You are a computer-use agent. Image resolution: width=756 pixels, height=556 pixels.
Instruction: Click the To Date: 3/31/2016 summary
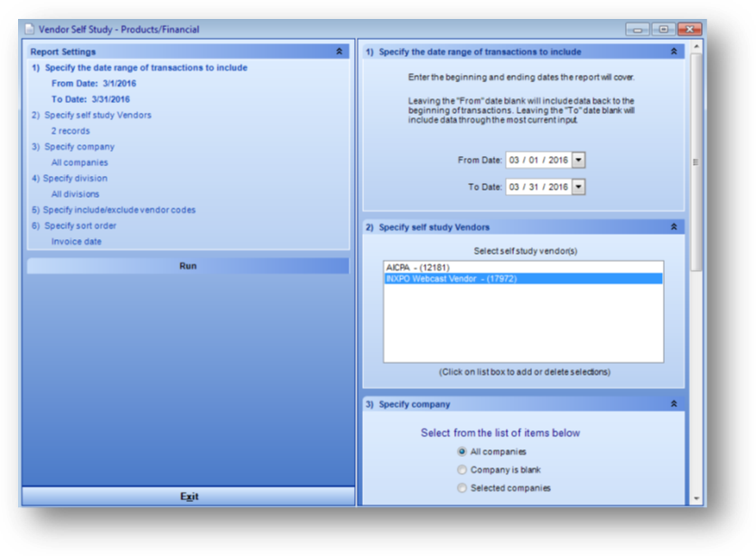coord(90,99)
